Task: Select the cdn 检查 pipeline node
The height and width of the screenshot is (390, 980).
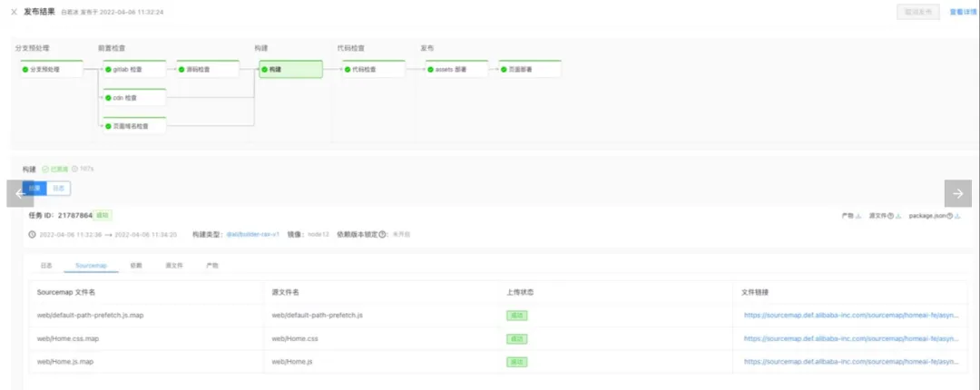Action: pos(134,98)
